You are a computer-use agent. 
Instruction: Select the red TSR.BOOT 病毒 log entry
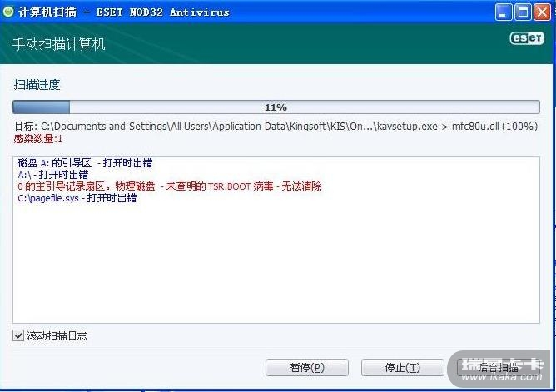pyautogui.click(x=170, y=186)
